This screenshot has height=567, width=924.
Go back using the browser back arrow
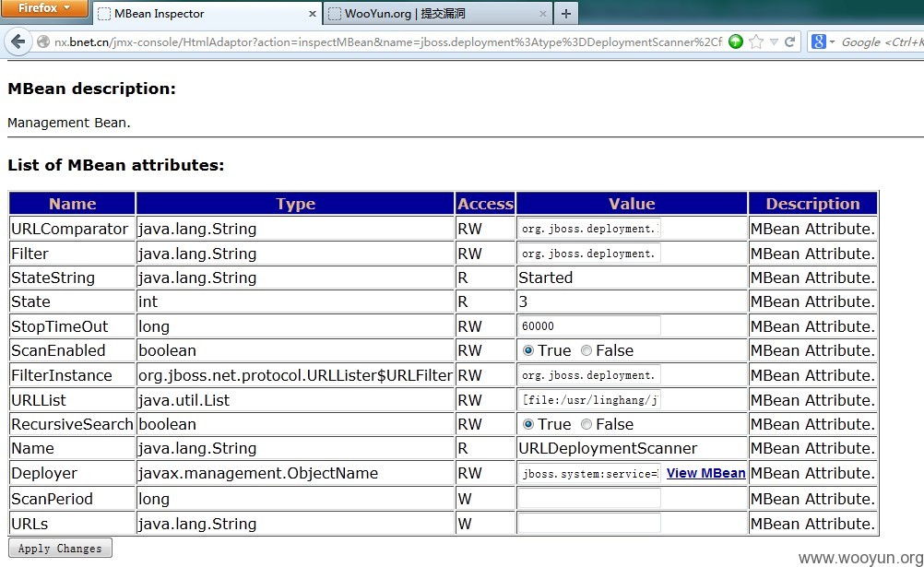point(18,41)
